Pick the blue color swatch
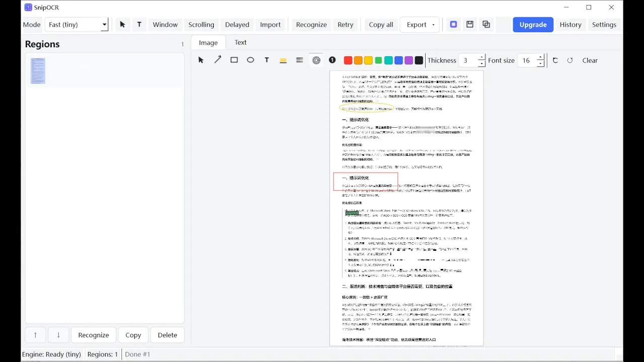Image resolution: width=644 pixels, height=362 pixels. pos(398,60)
